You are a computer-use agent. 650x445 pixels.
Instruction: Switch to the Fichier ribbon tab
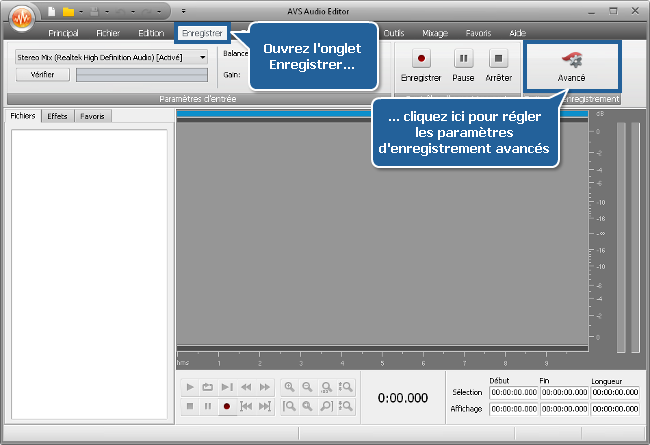click(x=108, y=33)
